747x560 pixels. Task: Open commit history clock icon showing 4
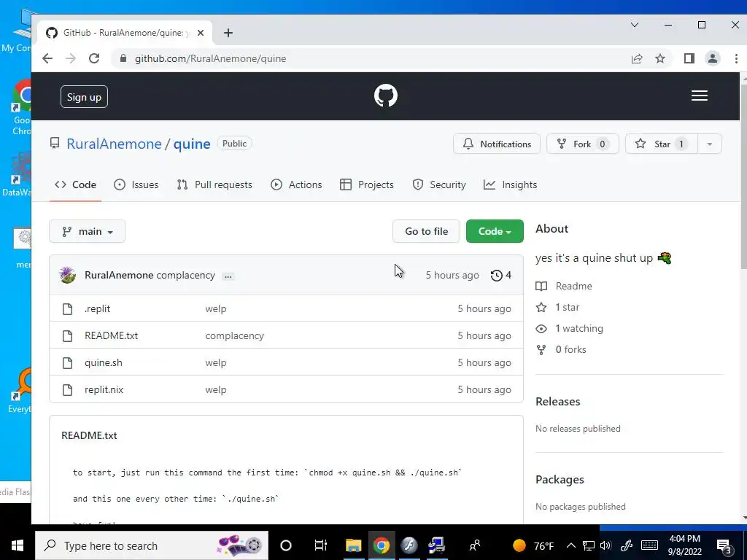(x=500, y=275)
